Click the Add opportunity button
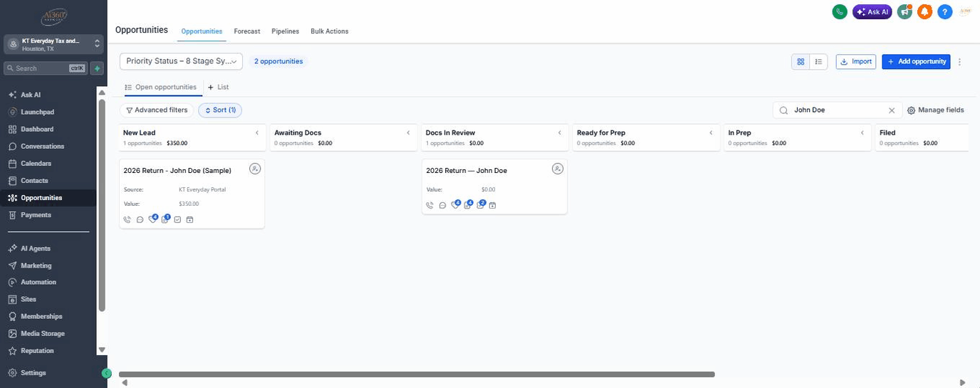The width and height of the screenshot is (980, 388). coord(916,62)
